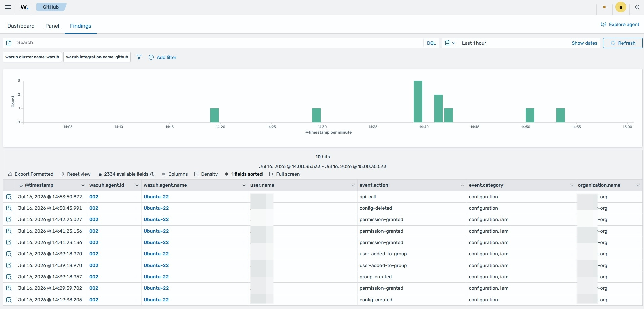644x309 pixels.
Task: Click the tallest histogram bar near 14:40
Action: (x=418, y=101)
